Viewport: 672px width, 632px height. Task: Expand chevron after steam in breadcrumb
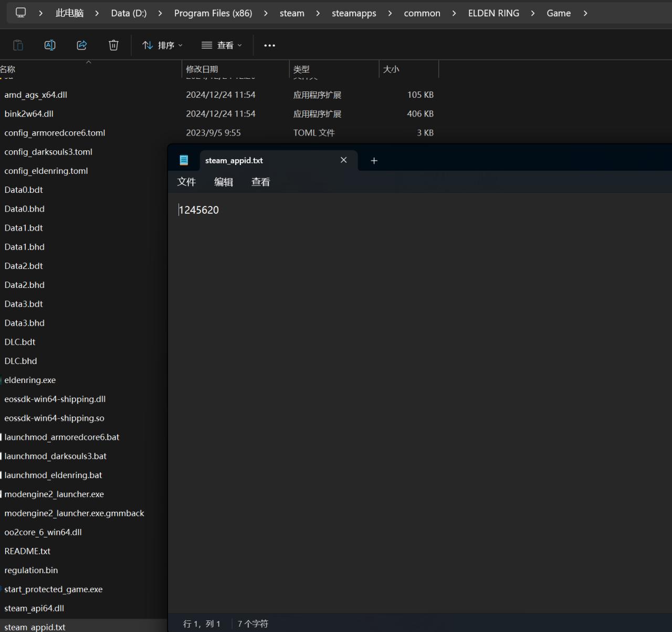pos(318,13)
